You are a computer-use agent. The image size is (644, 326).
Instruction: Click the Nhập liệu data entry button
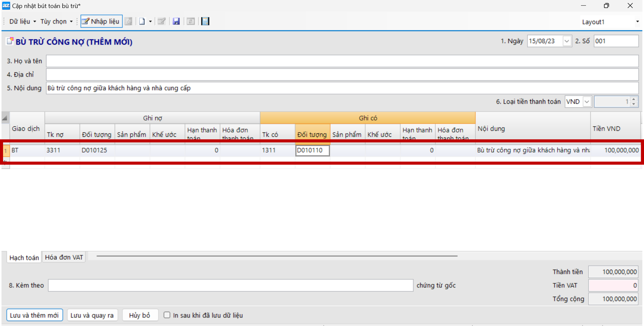(101, 21)
